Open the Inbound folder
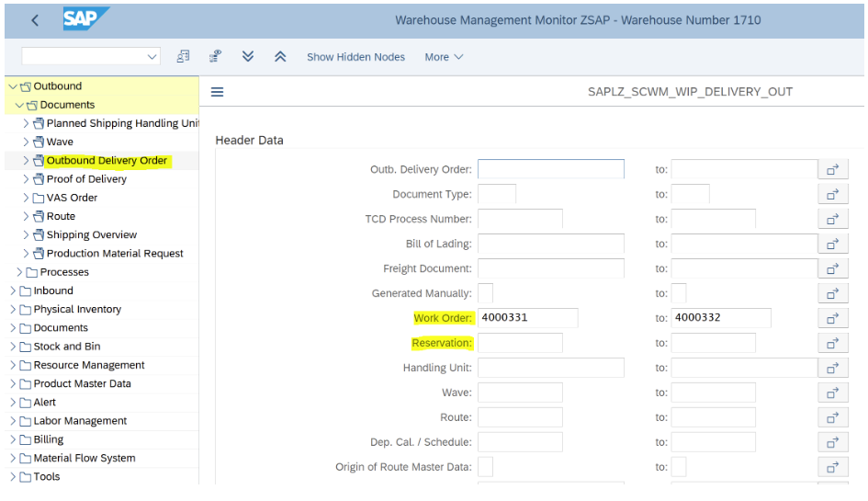868x501 pixels. coord(53,290)
